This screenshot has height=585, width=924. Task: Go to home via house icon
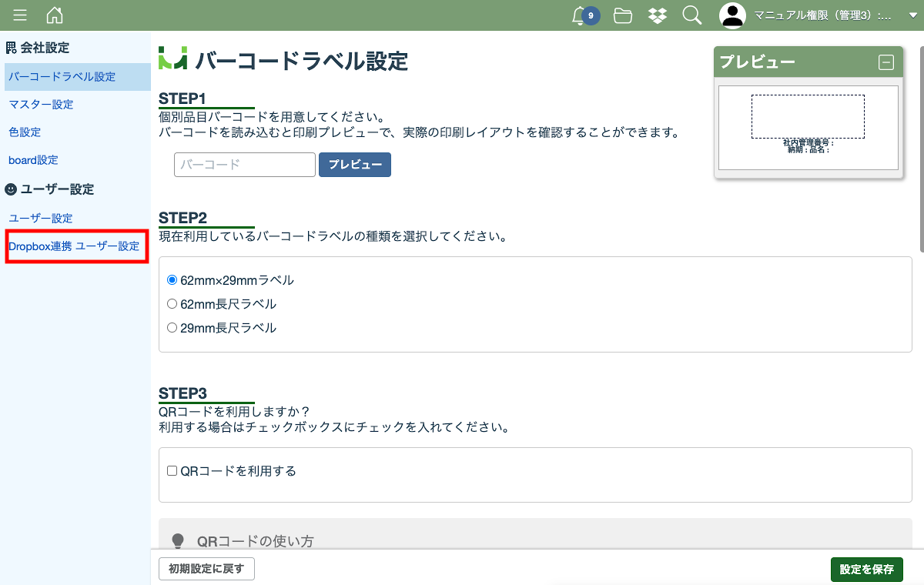tap(55, 15)
